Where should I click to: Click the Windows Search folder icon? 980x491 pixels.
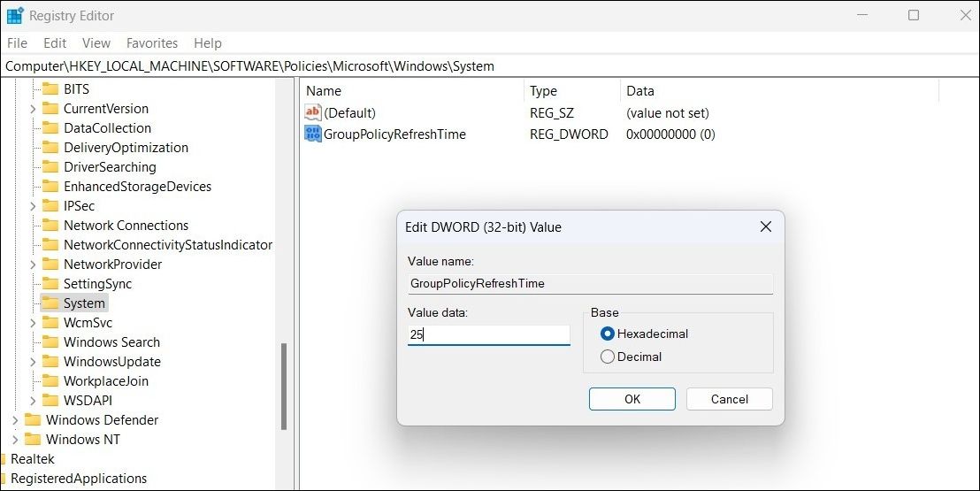50,342
